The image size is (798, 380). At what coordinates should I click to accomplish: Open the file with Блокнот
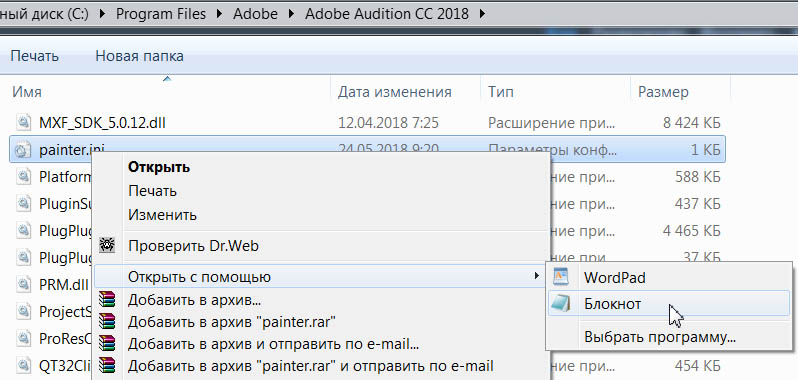click(669, 304)
